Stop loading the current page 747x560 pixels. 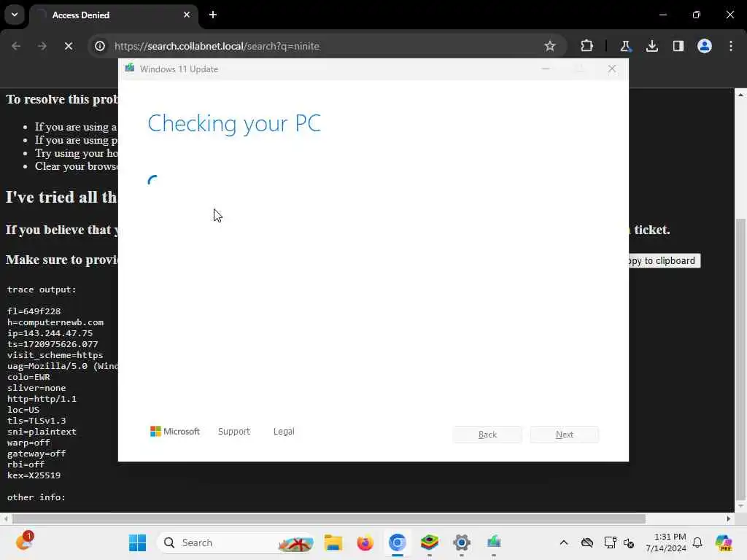tap(69, 46)
